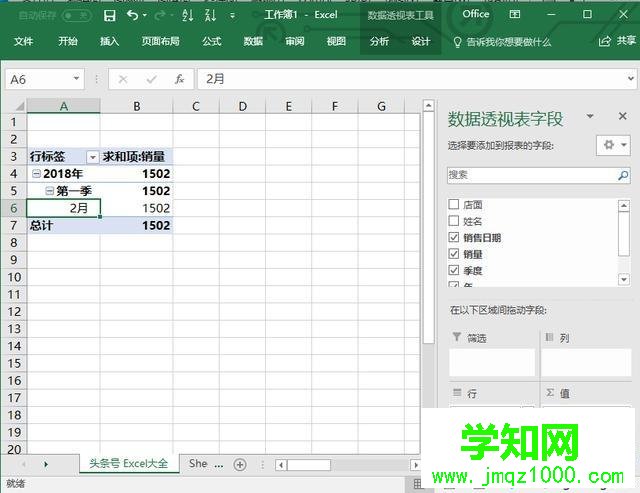Click the 搜索 field search box

click(x=531, y=175)
